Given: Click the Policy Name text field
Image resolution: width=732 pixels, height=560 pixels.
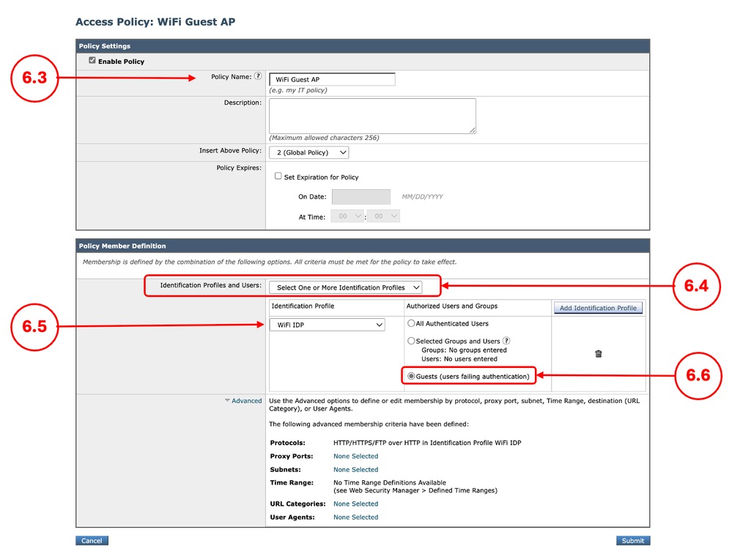Looking at the screenshot, I should click(x=332, y=79).
